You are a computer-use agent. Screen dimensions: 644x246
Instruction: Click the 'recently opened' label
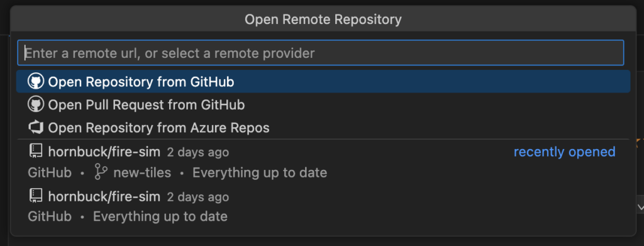564,152
